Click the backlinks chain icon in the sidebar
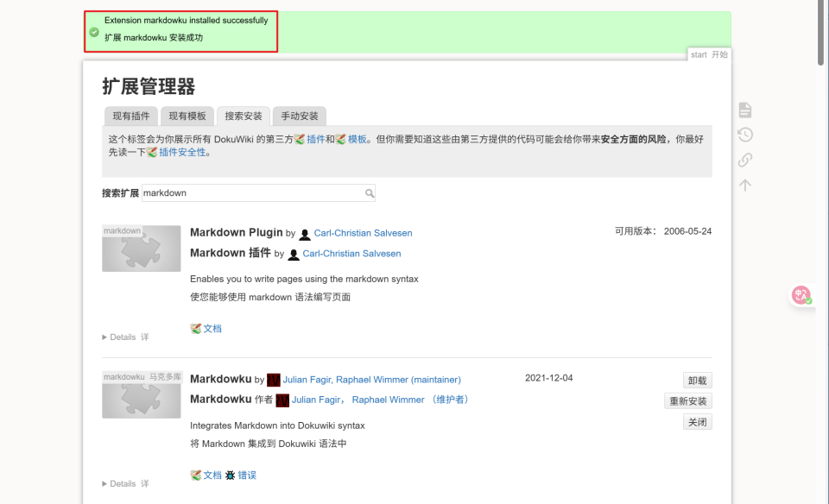The image size is (829, 504). (744, 159)
